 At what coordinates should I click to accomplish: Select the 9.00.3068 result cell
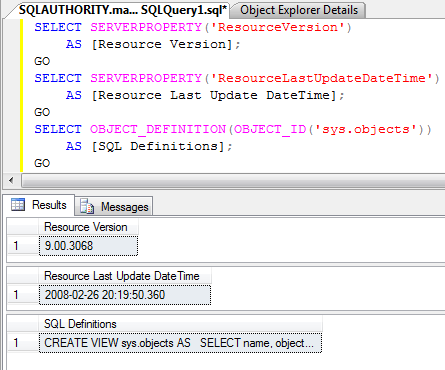click(x=88, y=246)
